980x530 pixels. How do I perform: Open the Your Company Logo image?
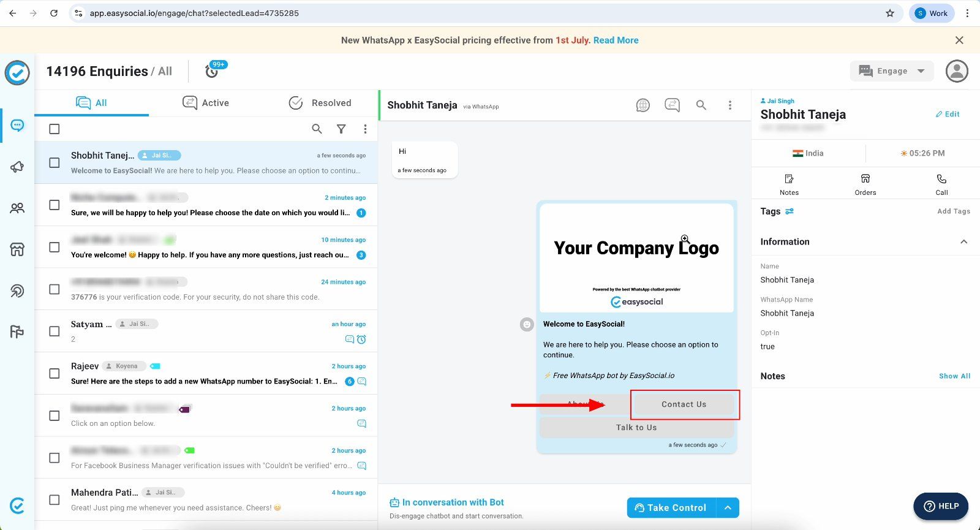pyautogui.click(x=636, y=258)
